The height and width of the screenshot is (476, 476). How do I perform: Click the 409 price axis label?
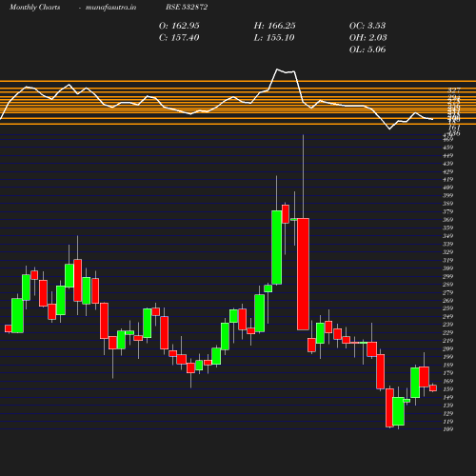447,188
